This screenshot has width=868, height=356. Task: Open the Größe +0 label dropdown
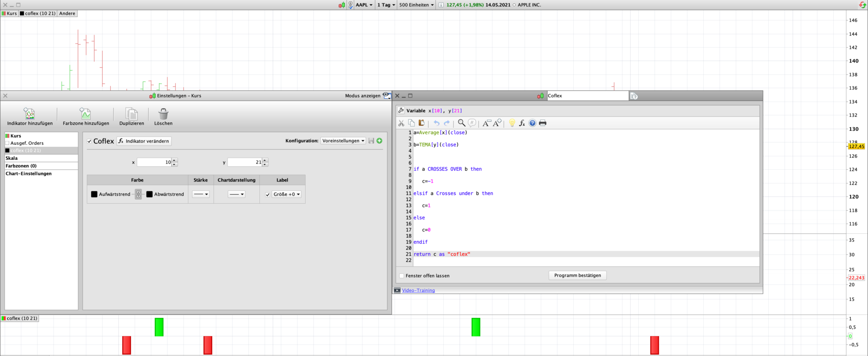(x=287, y=194)
